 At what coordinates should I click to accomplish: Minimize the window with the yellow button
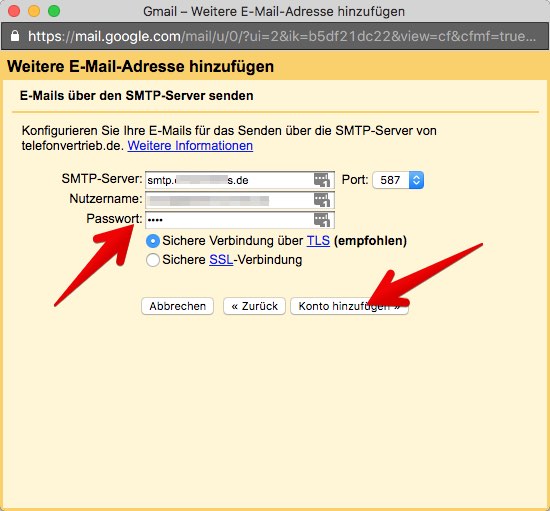pyautogui.click(x=34, y=11)
